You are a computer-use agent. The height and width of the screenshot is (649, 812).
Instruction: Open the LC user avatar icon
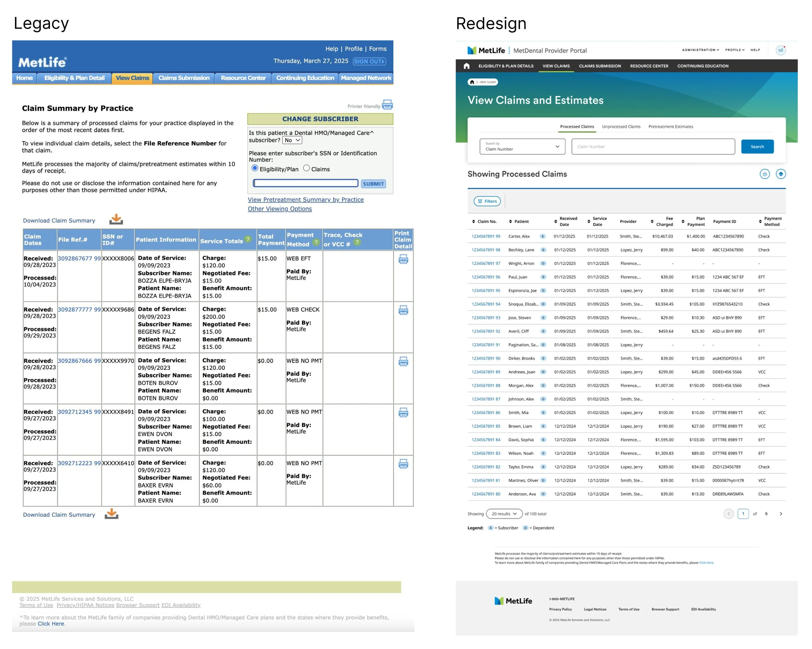[x=780, y=50]
